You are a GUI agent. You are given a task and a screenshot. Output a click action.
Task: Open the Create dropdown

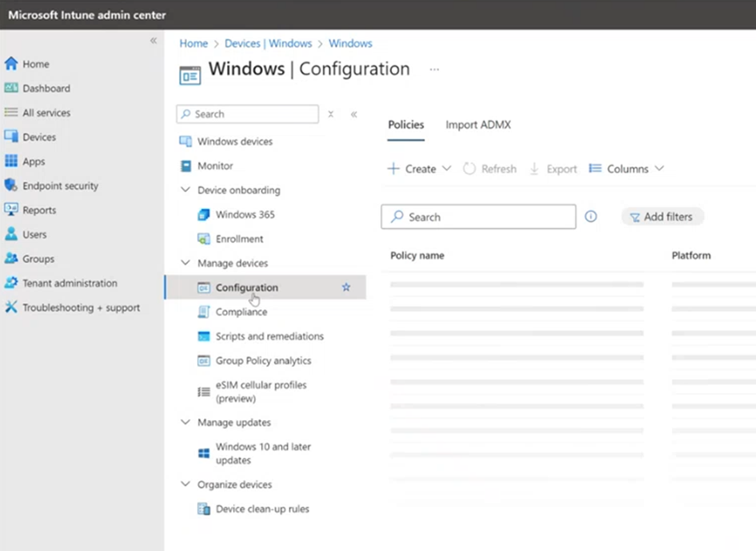[418, 169]
